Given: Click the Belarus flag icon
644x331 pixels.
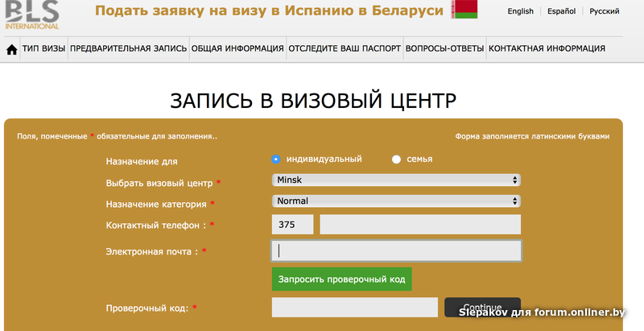Looking at the screenshot, I should point(464,10).
